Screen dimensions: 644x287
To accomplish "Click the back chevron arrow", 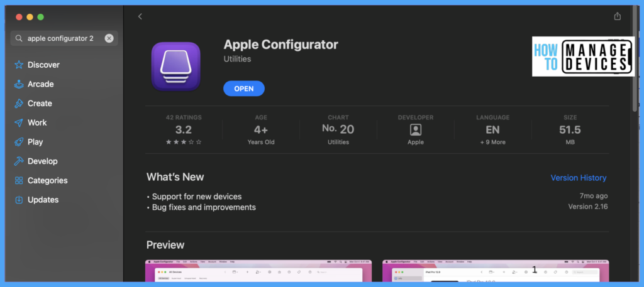I will pos(140,16).
